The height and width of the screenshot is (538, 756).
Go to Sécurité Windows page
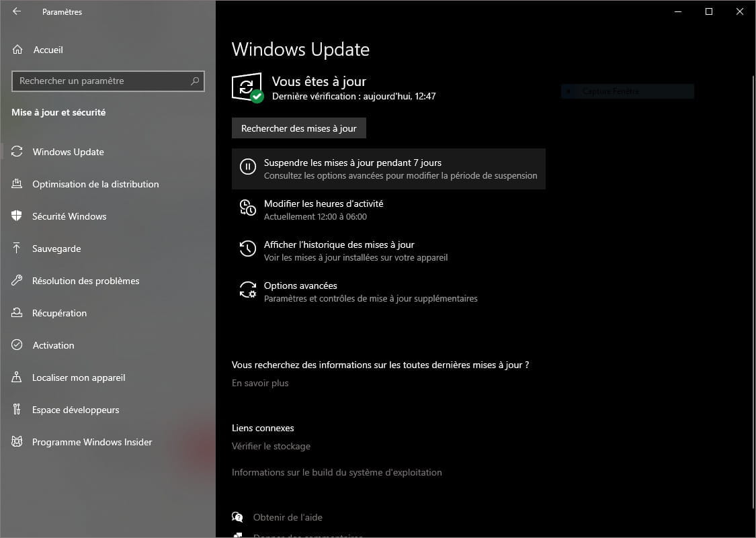pyautogui.click(x=108, y=216)
